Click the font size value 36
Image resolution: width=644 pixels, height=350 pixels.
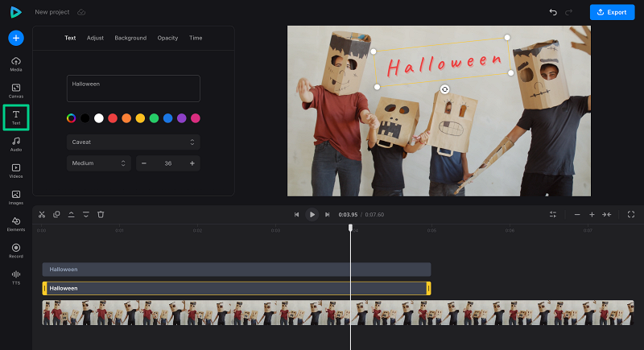click(168, 163)
